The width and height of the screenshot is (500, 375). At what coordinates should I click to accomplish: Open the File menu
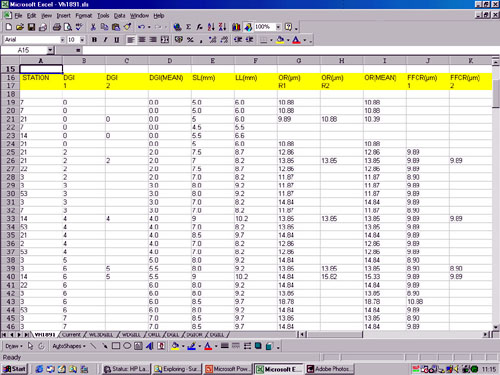point(18,16)
